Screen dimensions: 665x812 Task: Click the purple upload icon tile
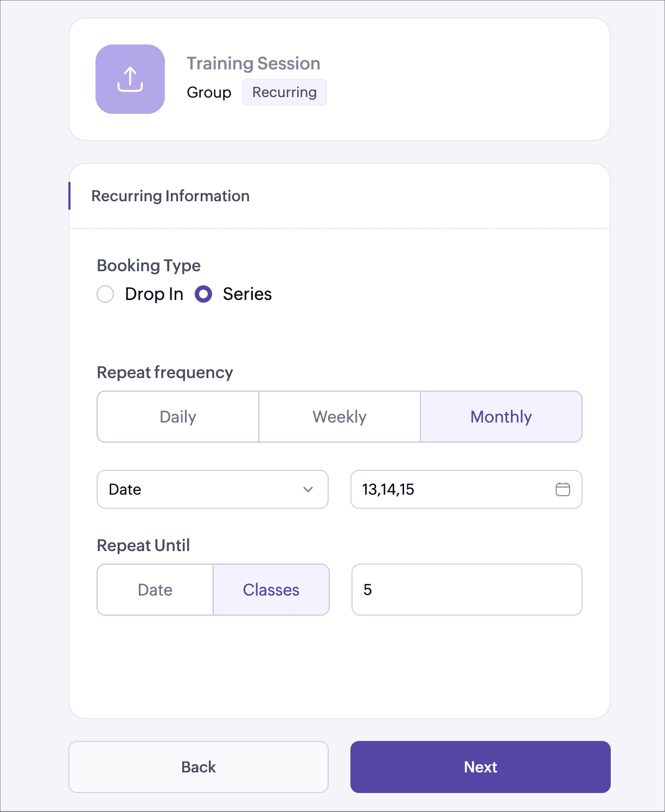click(x=130, y=79)
